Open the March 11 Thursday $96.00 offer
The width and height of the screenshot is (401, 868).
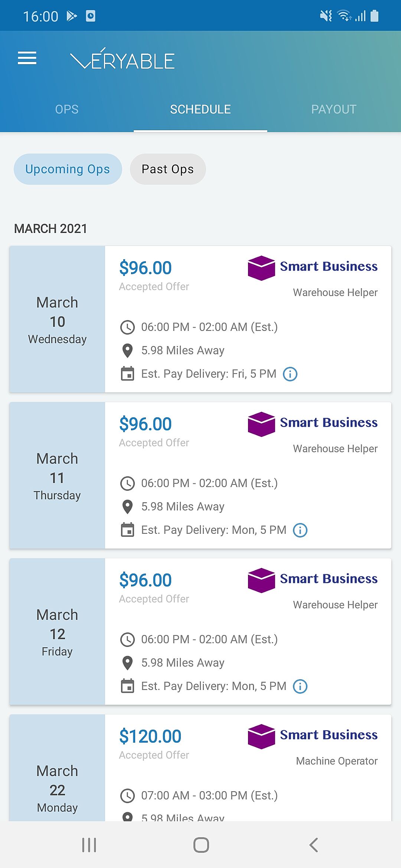click(200, 475)
